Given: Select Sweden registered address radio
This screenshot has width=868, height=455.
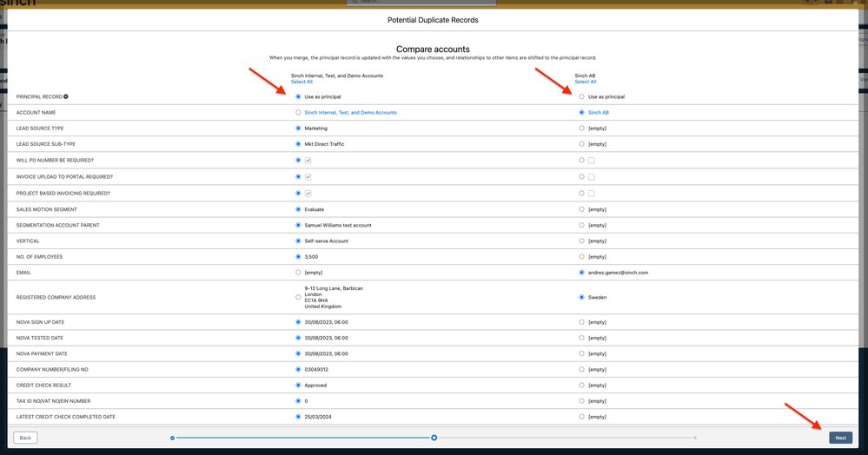Looking at the screenshot, I should coord(582,297).
